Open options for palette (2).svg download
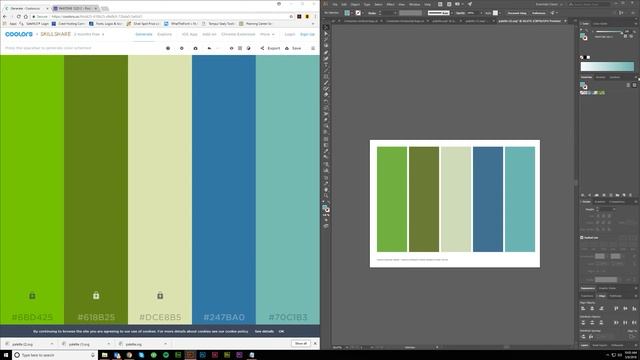 pyautogui.click(x=52, y=344)
